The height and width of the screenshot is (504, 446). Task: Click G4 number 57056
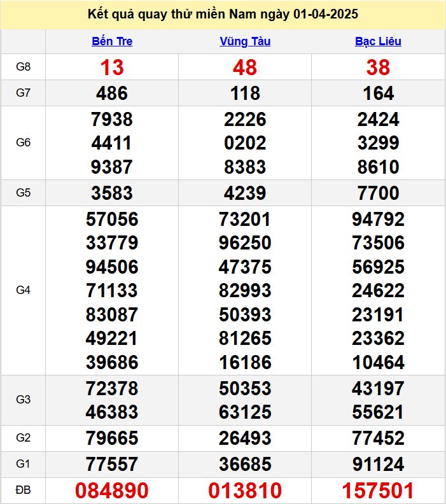(112, 219)
